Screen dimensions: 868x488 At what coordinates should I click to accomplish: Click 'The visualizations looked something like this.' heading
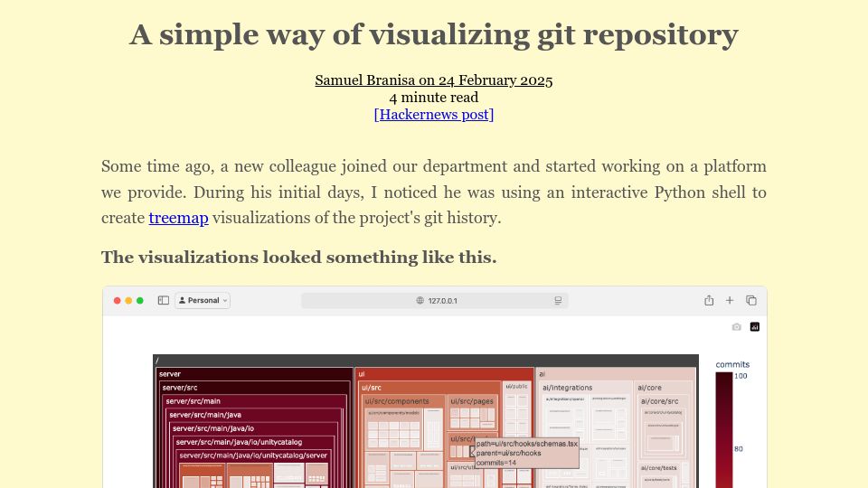point(299,258)
